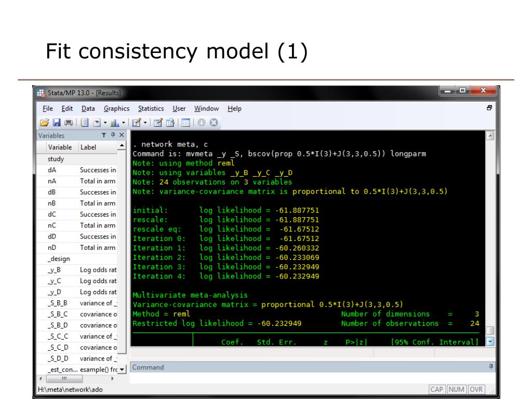Open the Data Browser magnifier icon
This screenshot has width=532, height=399.
tap(170, 123)
